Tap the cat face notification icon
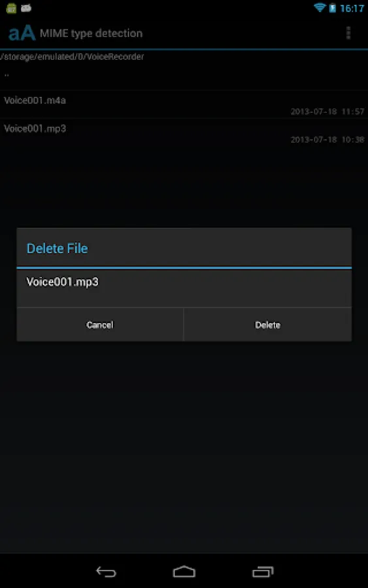The width and height of the screenshot is (368, 588). [26, 8]
